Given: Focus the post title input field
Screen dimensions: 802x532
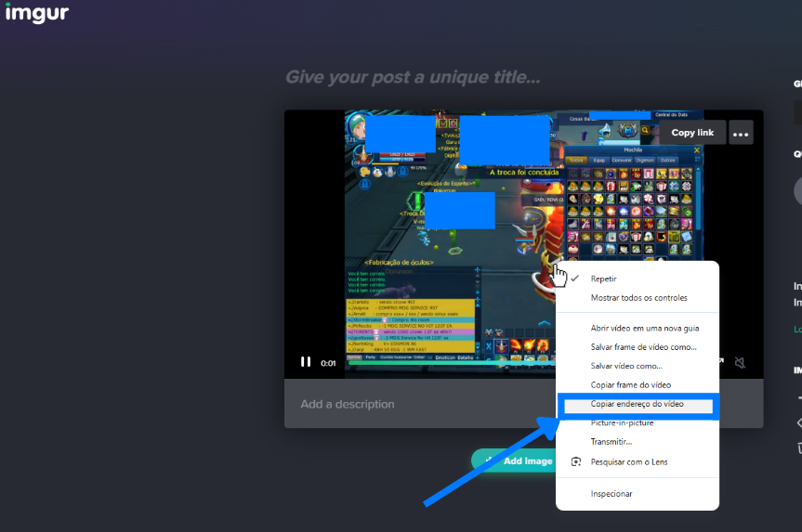Looking at the screenshot, I should click(x=413, y=77).
